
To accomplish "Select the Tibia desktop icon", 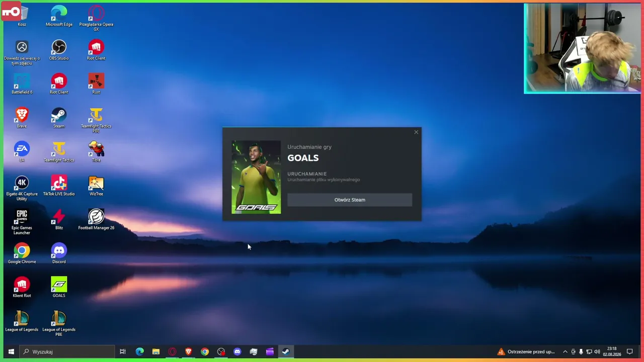I will (96, 152).
